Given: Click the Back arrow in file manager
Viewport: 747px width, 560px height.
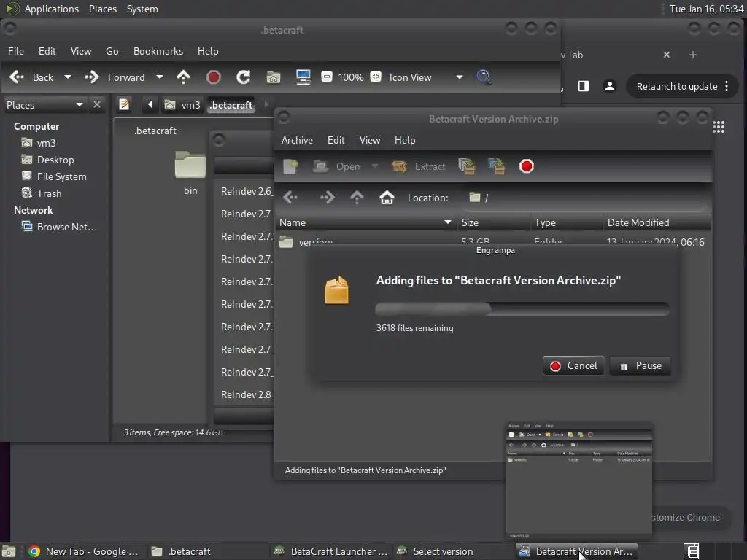Looking at the screenshot, I should [x=31, y=77].
